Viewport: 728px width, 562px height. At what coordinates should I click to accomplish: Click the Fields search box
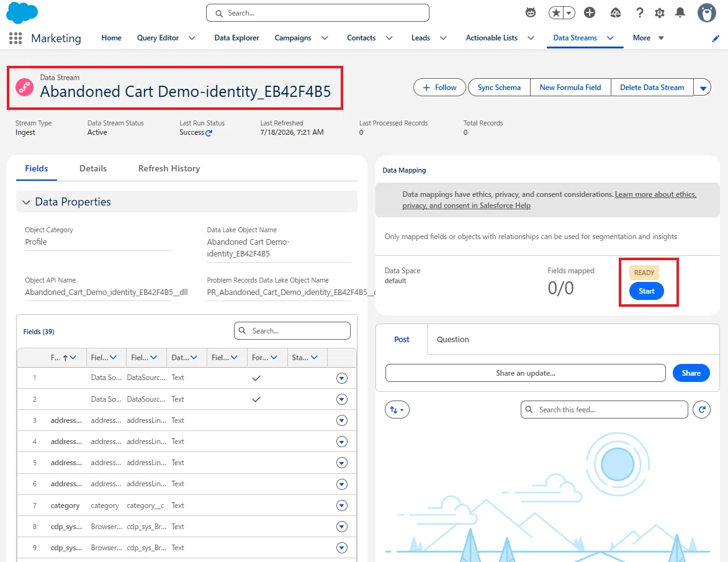tap(292, 331)
